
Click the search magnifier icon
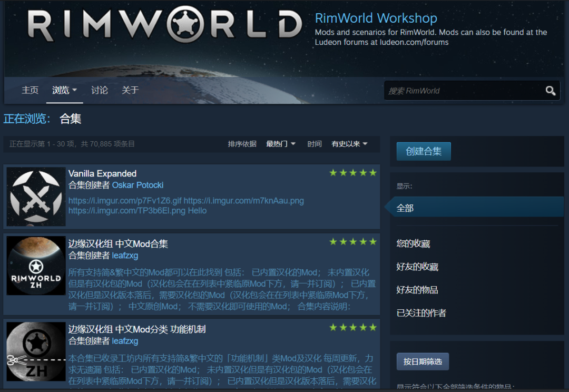pyautogui.click(x=550, y=91)
